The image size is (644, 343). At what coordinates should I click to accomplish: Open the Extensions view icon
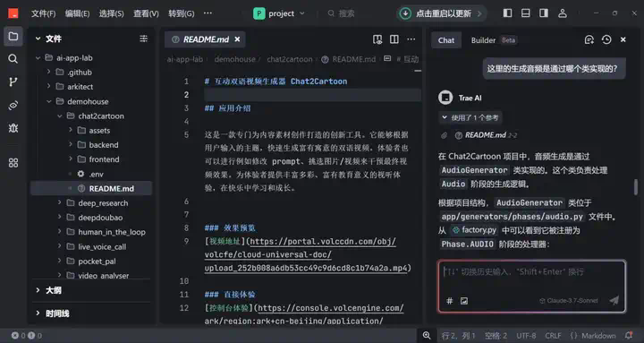(13, 163)
